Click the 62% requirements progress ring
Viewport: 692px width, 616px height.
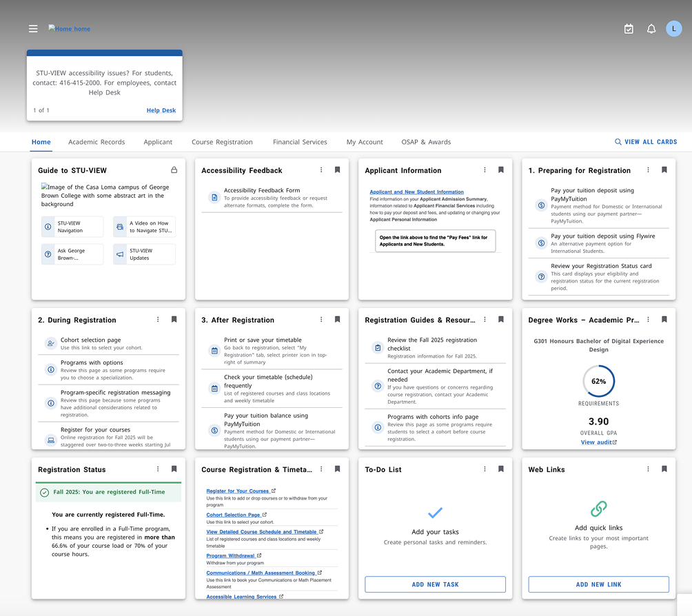pos(598,381)
